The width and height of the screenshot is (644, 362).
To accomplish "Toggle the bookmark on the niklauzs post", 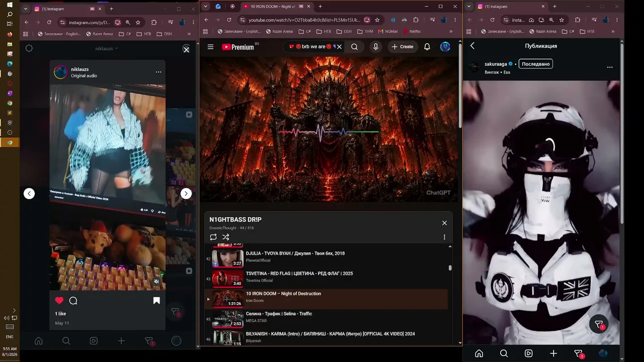I will [x=156, y=301].
